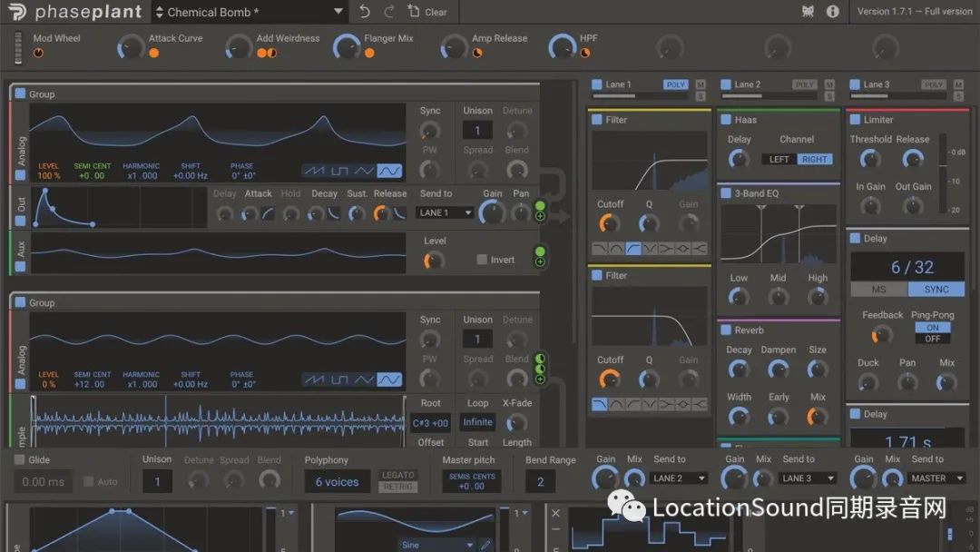Screen dimensions: 980x552
Task: Turn Ping-Pong OFF in Delay
Action: 932,339
